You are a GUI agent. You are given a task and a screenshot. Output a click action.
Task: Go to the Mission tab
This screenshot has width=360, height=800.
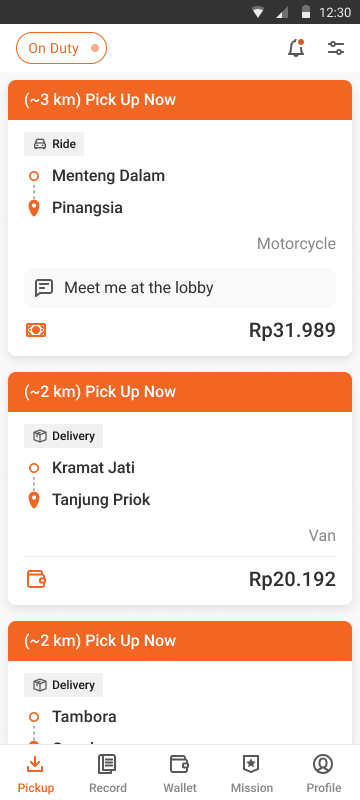(x=252, y=773)
